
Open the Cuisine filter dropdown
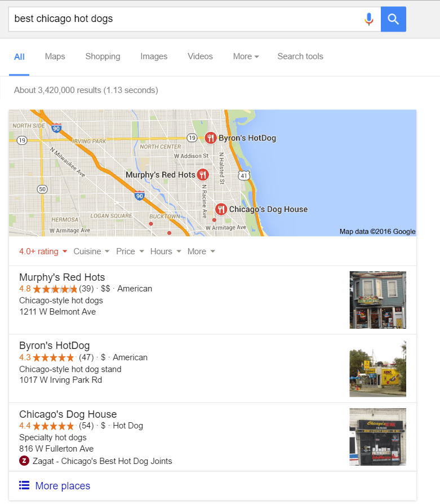coord(91,251)
